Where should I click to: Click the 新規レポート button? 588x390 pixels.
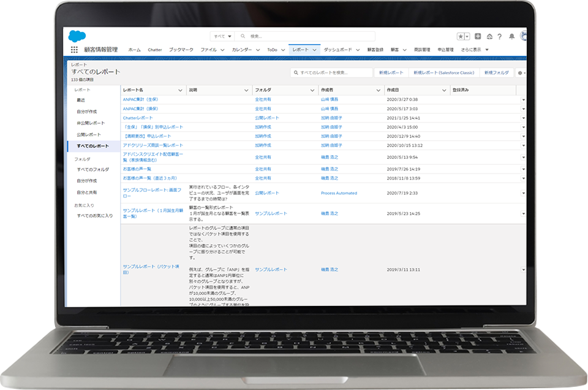coord(391,72)
